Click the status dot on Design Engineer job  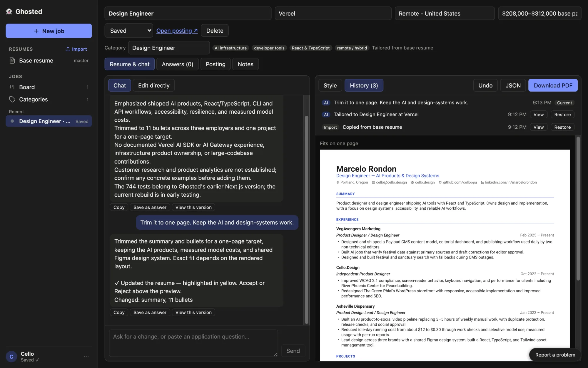tap(12, 121)
